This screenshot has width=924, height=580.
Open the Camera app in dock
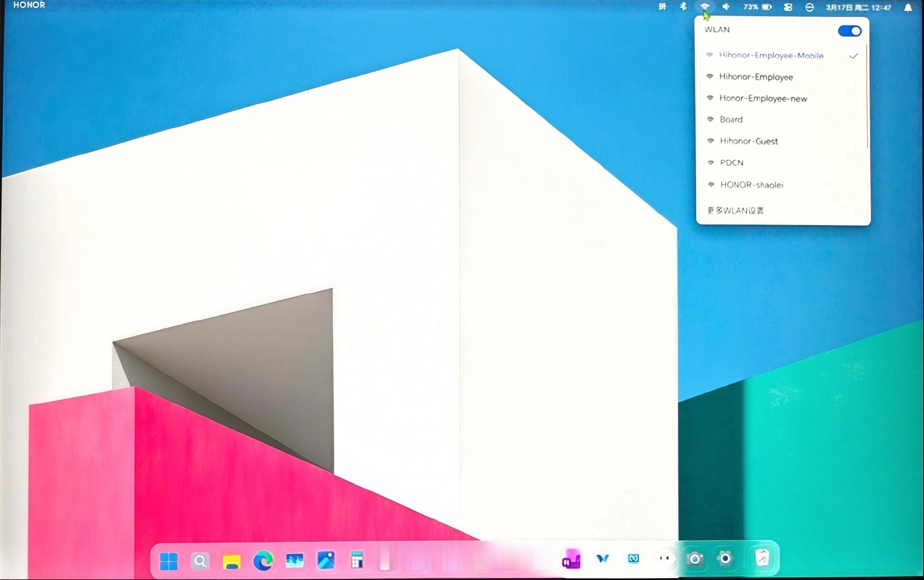(x=694, y=559)
